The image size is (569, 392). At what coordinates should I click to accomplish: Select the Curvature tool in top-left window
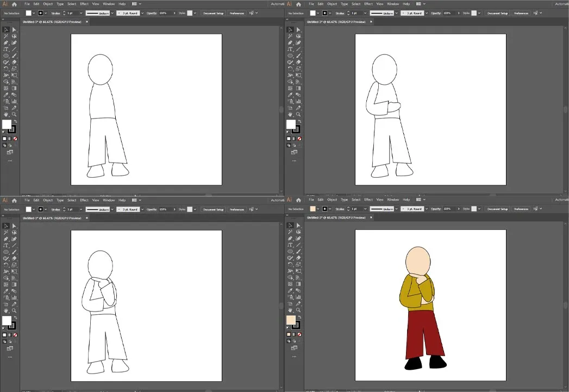[14, 43]
